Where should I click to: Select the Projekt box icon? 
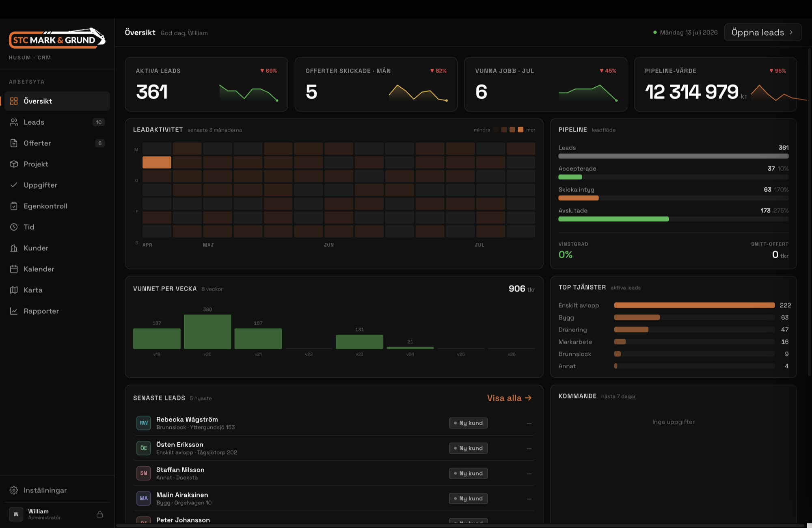pos(14,164)
